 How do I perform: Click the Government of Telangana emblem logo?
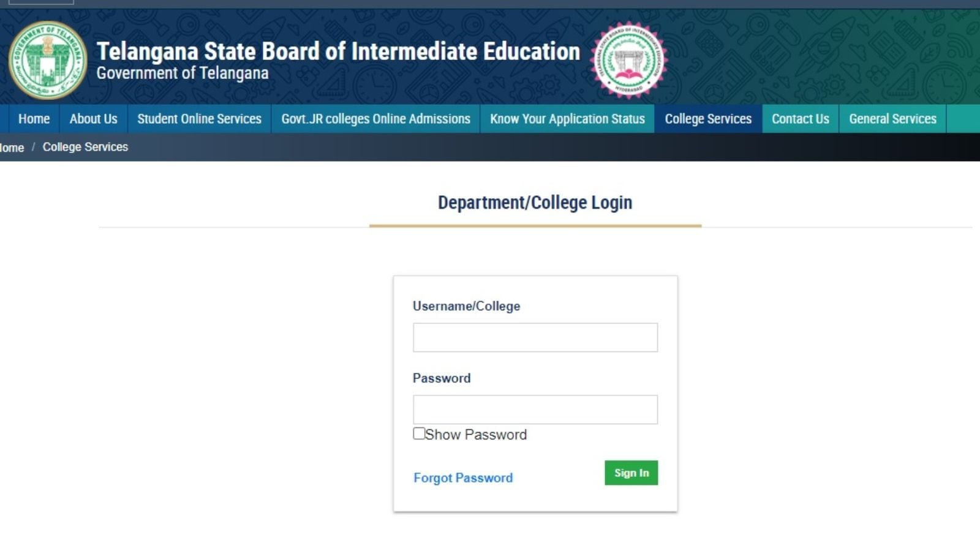click(47, 60)
